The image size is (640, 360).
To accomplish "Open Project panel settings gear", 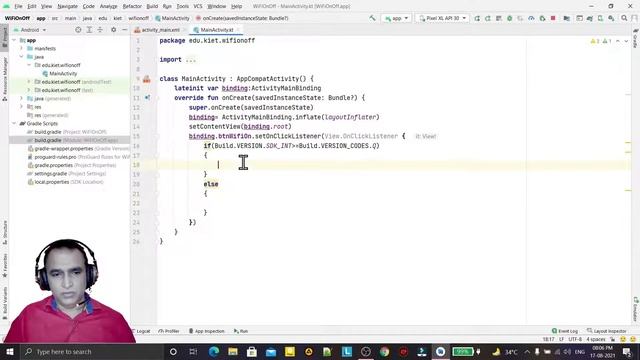I will click(113, 30).
